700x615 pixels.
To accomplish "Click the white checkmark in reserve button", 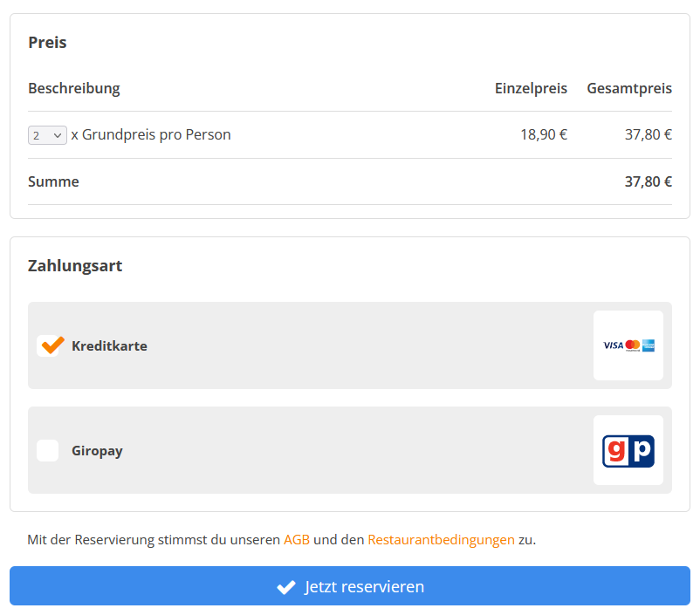I will 286,587.
